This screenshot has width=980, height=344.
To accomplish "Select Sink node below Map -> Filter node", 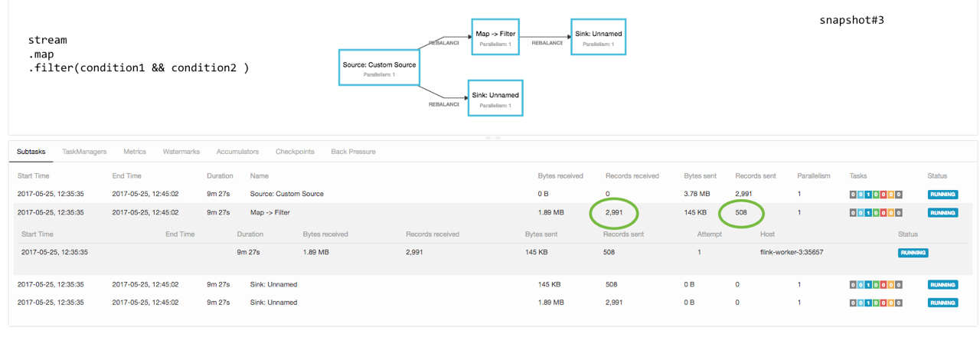I will 495,98.
